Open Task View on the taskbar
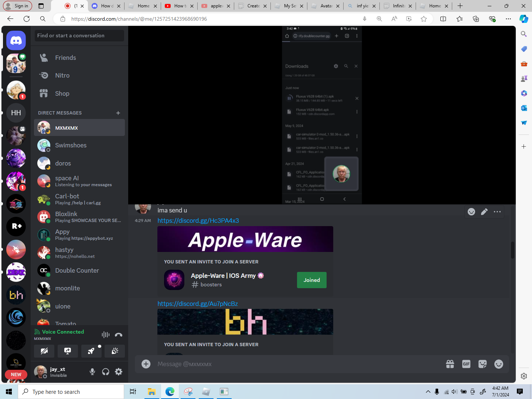532x399 pixels. click(133, 392)
